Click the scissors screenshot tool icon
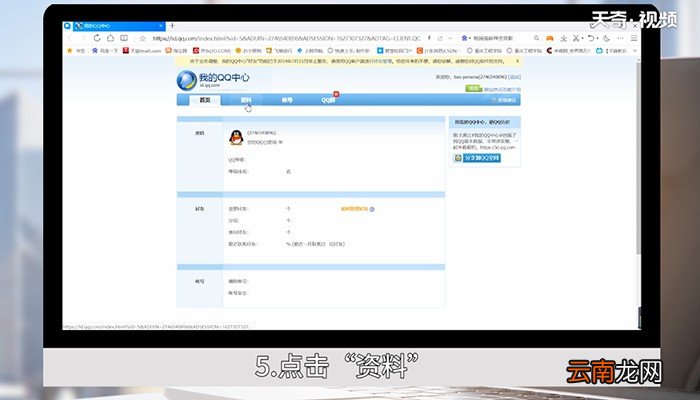The width and height of the screenshot is (700, 400). point(576,38)
